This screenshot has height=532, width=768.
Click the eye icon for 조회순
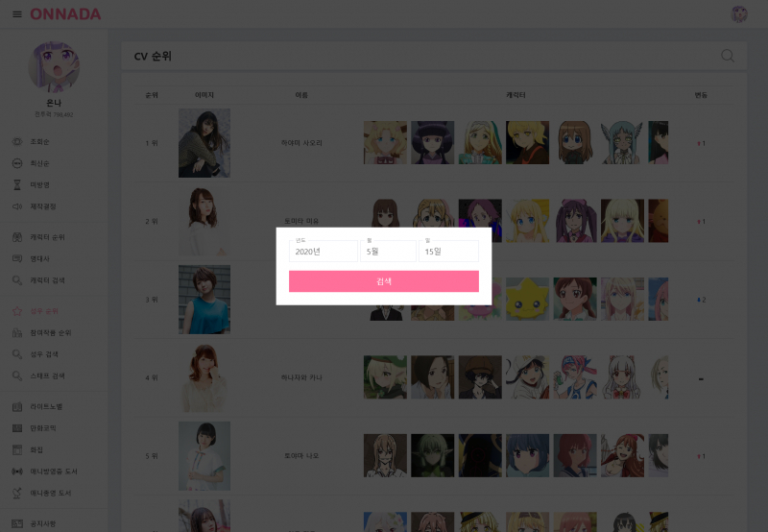tap(16, 142)
